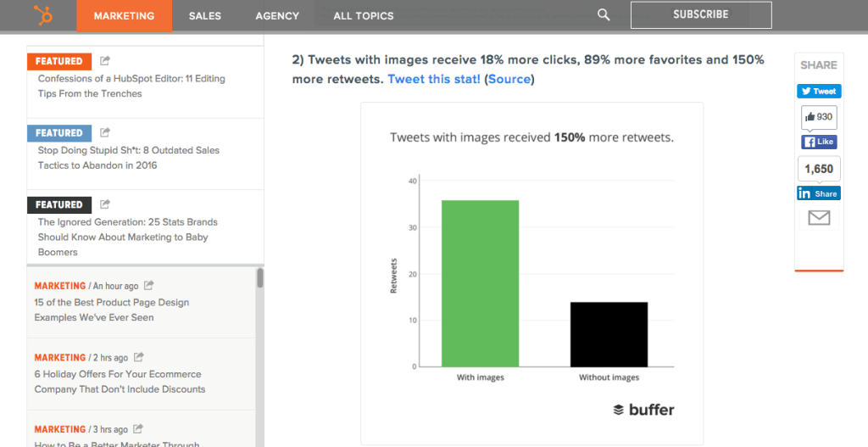Like the post on Facebook
Screen dimensions: 868x447
(819, 142)
